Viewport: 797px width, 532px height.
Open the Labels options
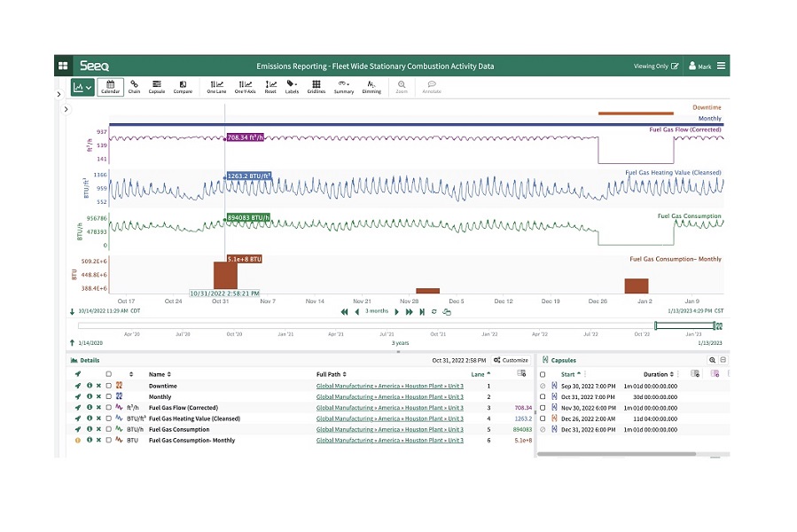point(292,87)
